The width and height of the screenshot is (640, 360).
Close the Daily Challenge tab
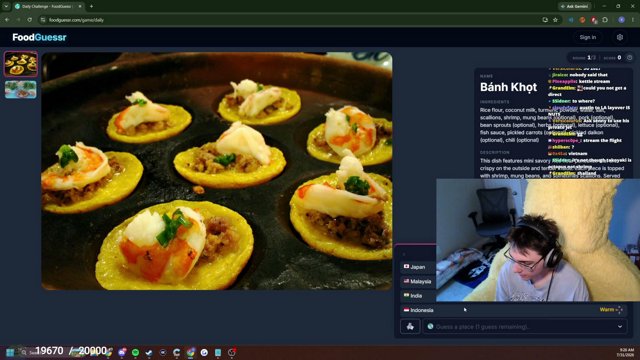[80, 7]
